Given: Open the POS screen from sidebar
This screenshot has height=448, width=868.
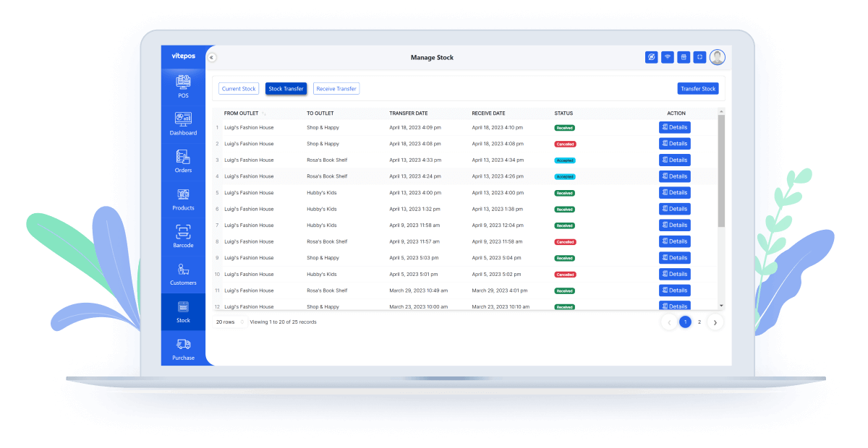Looking at the screenshot, I should pyautogui.click(x=183, y=87).
